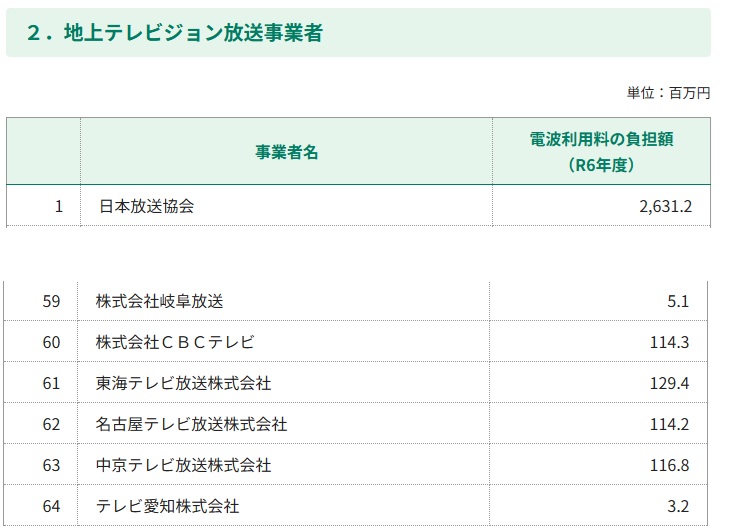Select the 中京テレビ放送株式会社 name cell
The width and height of the screenshot is (735, 531).
(x=184, y=465)
